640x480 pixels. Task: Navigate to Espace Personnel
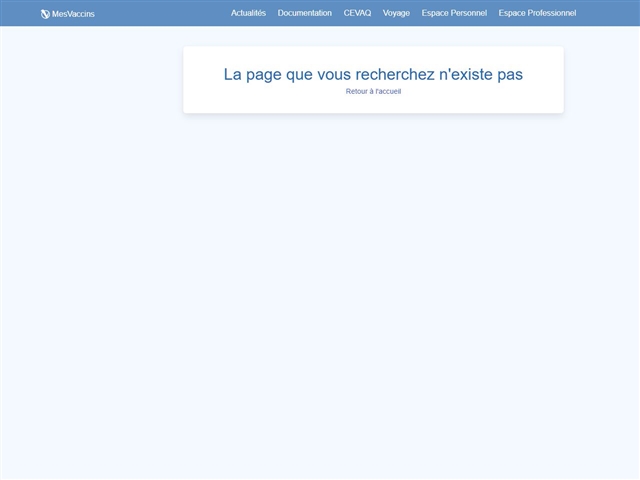pos(454,13)
